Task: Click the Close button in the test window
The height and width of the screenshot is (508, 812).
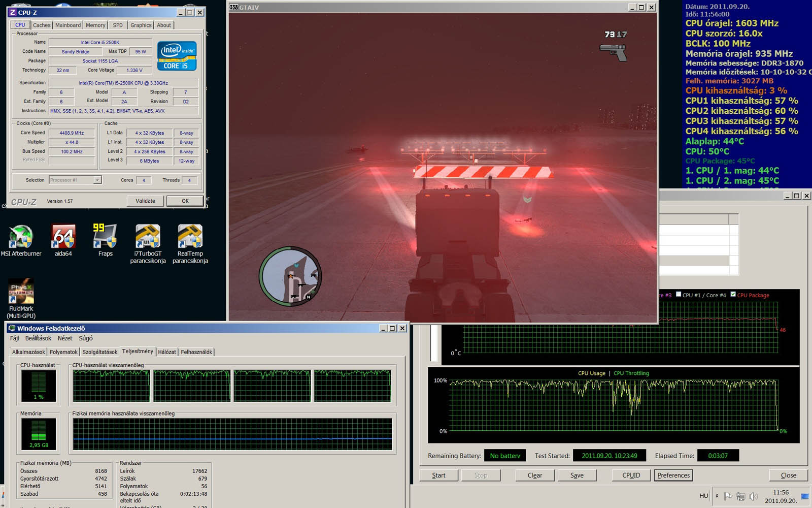Action: pyautogui.click(x=788, y=475)
